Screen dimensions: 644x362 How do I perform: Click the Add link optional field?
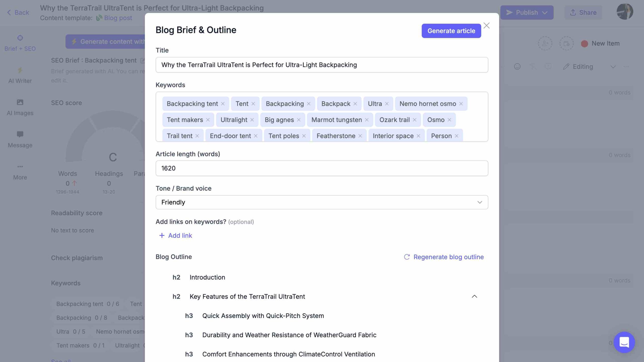(x=176, y=235)
